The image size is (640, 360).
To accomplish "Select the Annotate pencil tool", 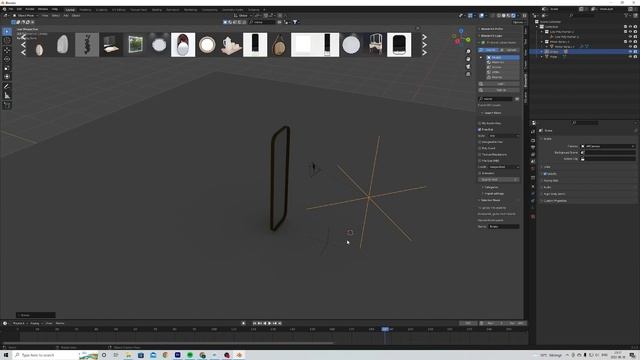I will coord(7,86).
